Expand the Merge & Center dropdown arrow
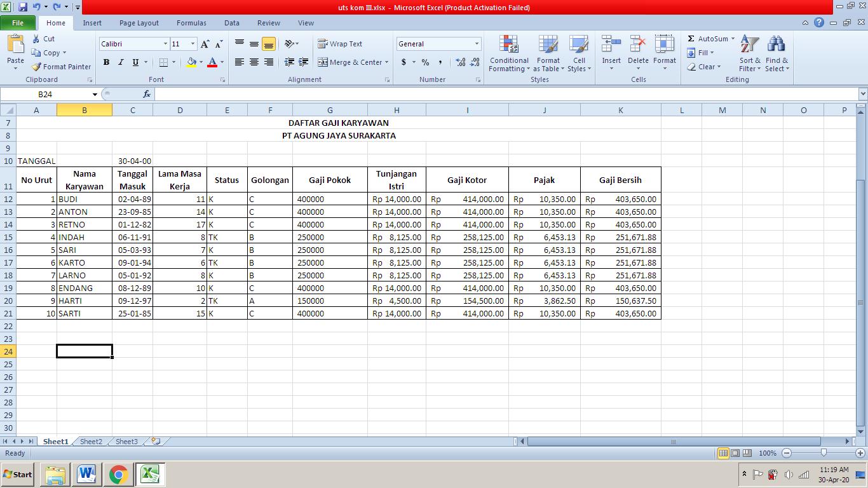Viewport: 868px width, 488px height. (386, 62)
